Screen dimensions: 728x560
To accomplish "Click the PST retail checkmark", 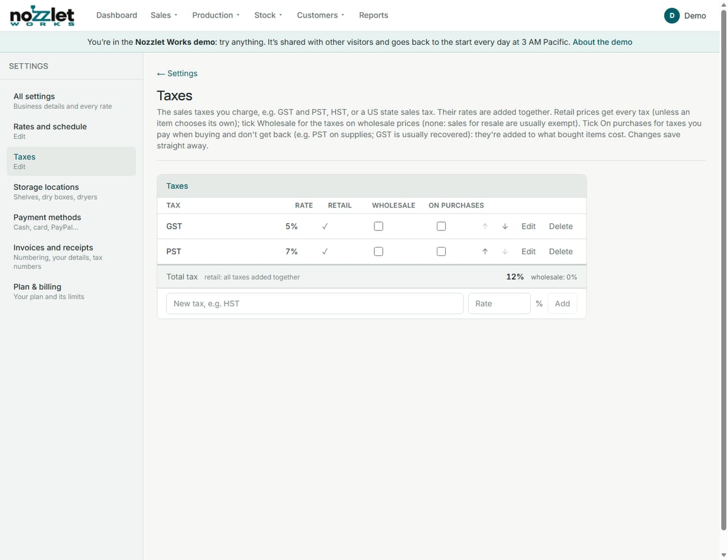I will [325, 251].
